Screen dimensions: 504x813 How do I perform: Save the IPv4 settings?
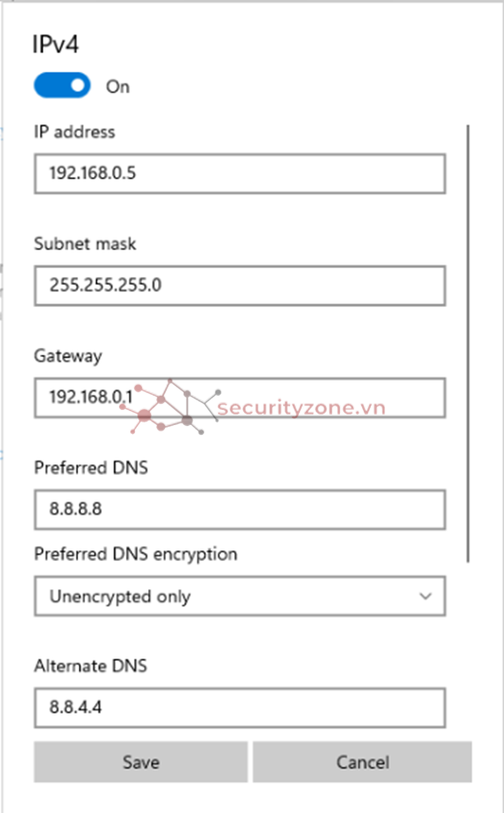[140, 762]
